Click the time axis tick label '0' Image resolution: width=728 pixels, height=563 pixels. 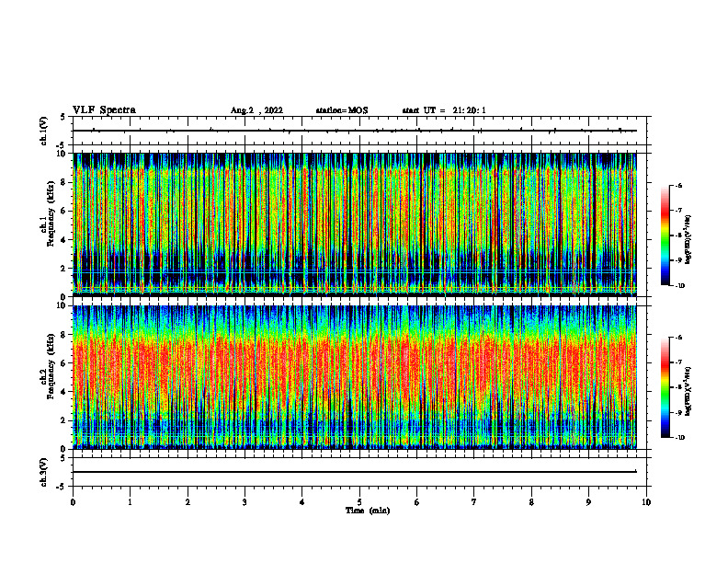73,502
